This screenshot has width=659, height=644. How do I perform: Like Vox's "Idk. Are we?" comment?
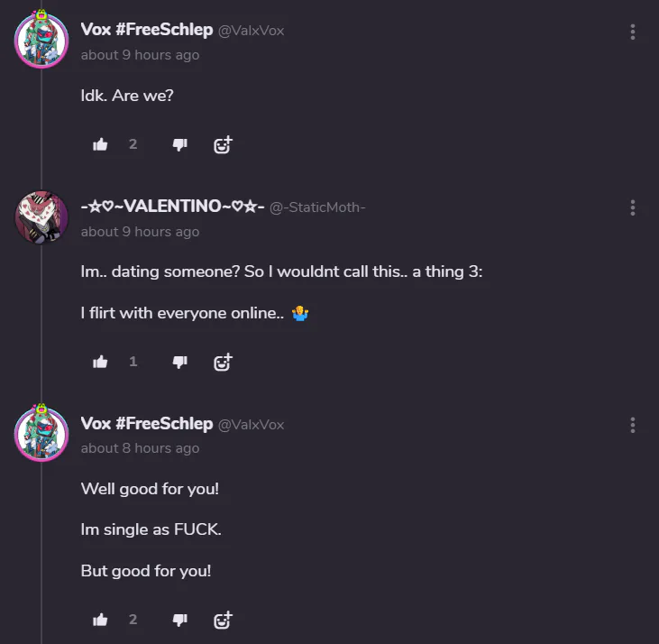pyautogui.click(x=100, y=144)
